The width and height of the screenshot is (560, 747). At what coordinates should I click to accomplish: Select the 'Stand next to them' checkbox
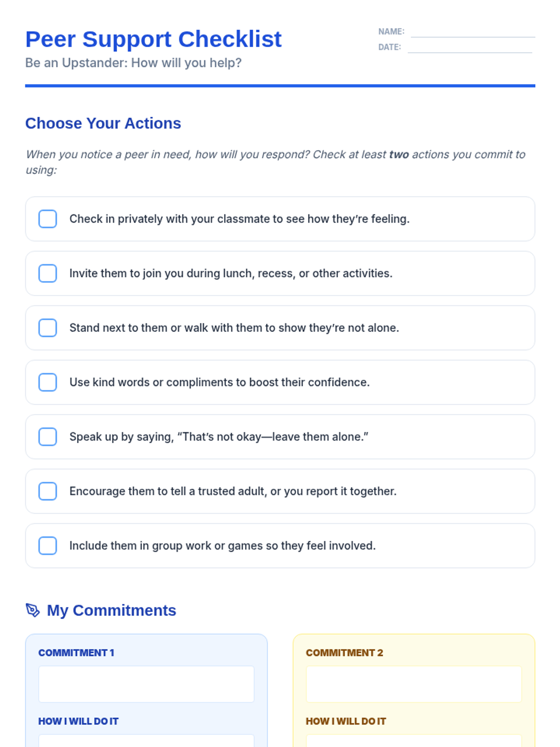point(48,328)
